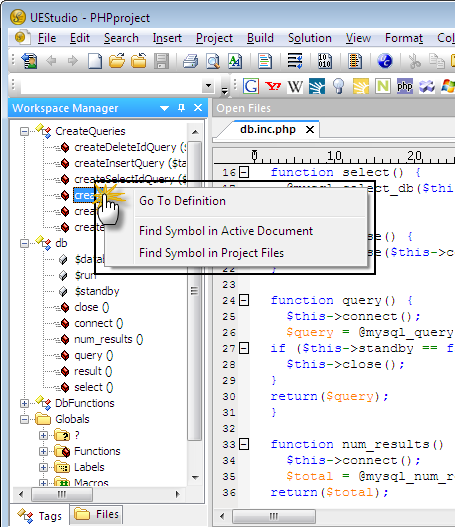Open the Search menu

pos(121,38)
